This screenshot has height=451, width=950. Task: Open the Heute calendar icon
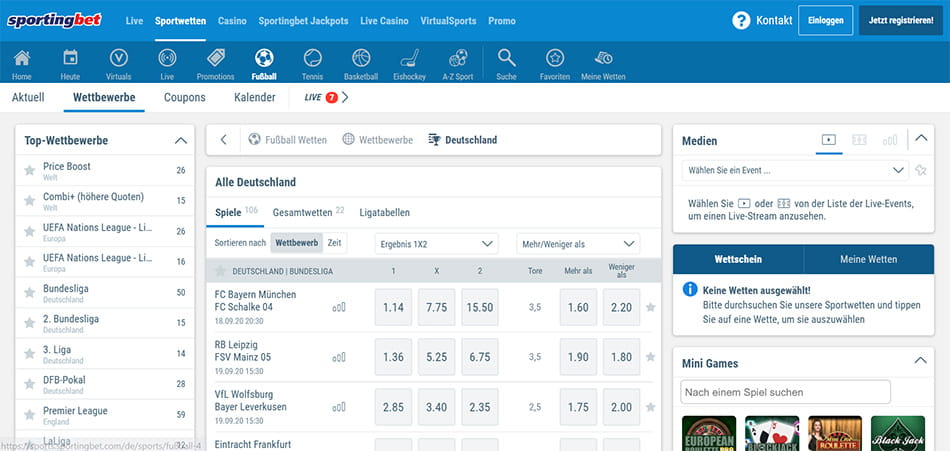pos(70,58)
